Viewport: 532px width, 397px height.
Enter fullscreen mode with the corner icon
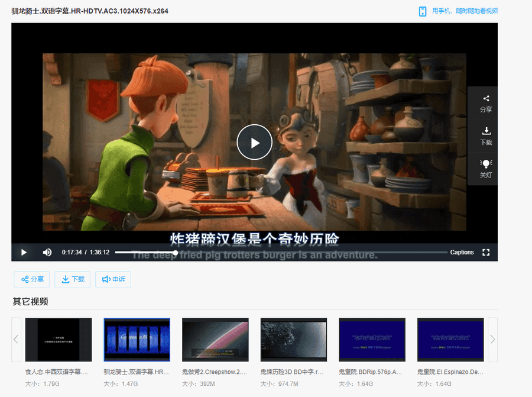[x=486, y=252]
